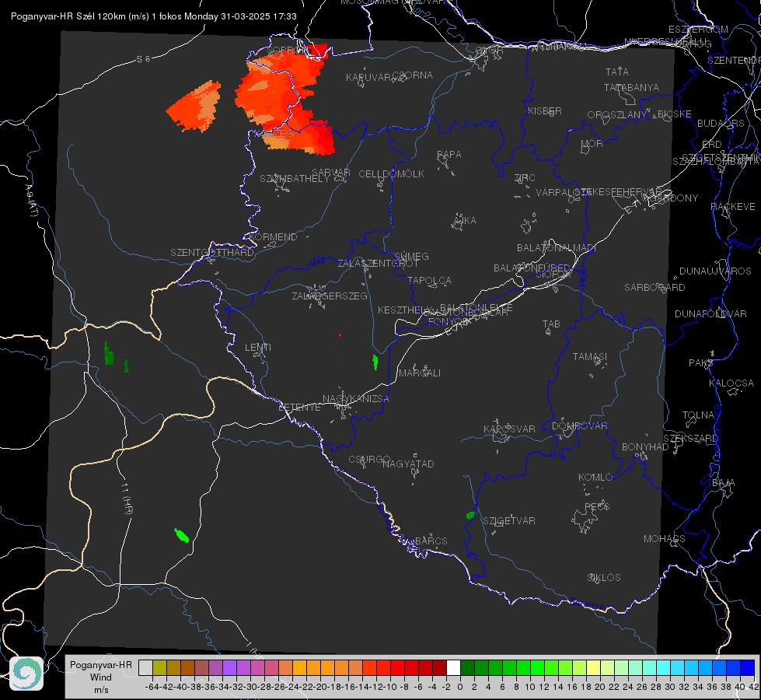Pick the dark red swatch between -4 and -2
The height and width of the screenshot is (700, 761).
[439, 668]
